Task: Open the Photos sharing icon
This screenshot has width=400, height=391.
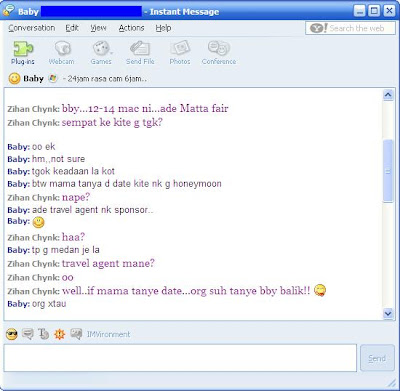Action: (x=180, y=53)
